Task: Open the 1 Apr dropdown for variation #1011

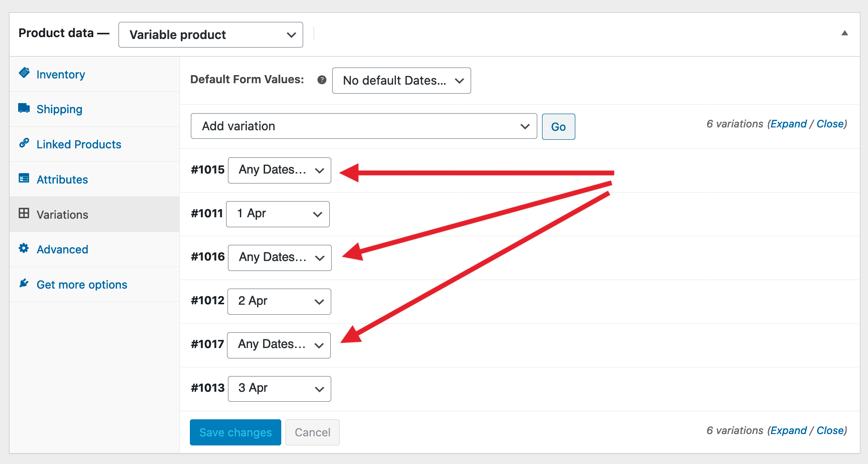Action: click(x=278, y=214)
